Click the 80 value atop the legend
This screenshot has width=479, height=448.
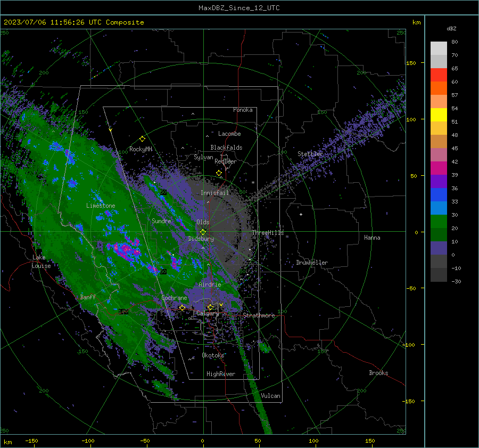455,42
